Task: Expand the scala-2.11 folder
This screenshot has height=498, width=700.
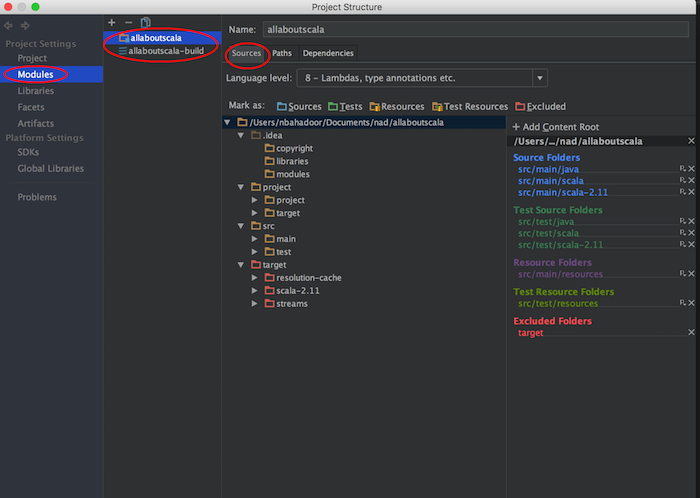Action: 254,290
